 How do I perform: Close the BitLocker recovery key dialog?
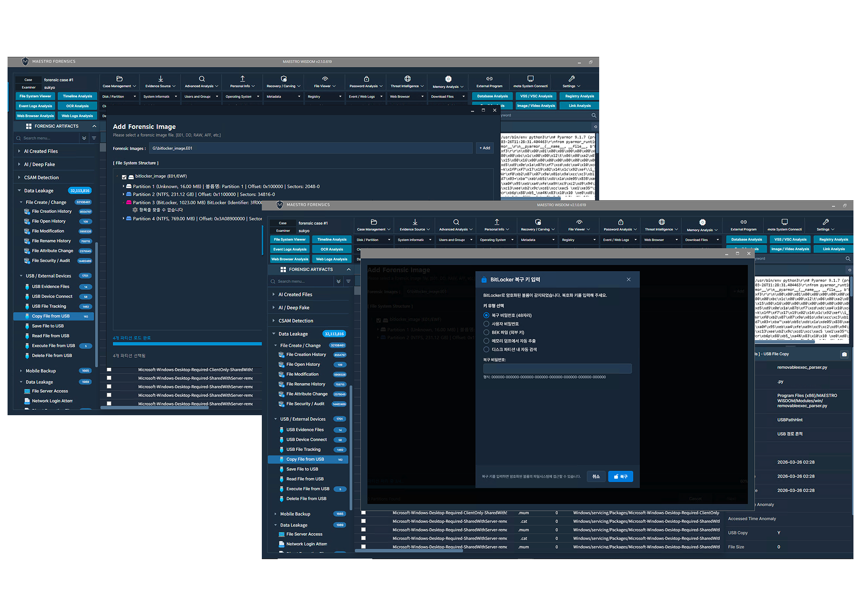click(x=628, y=279)
